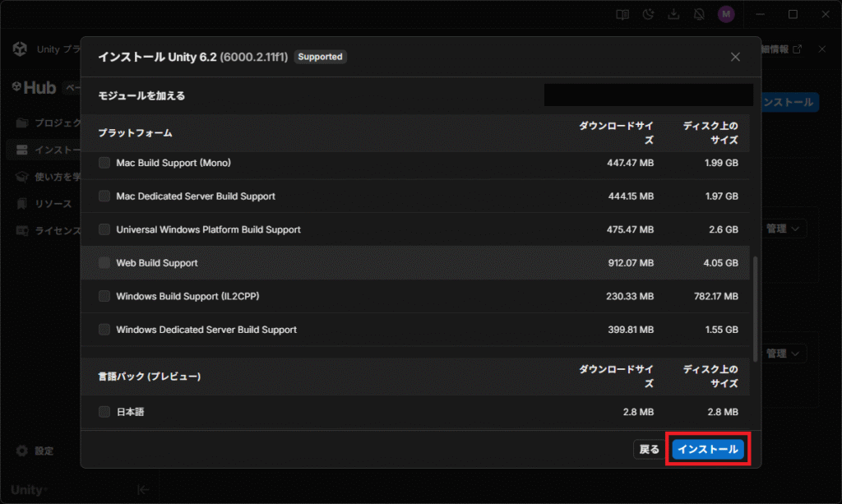The image size is (842, 504).
Task: Enable the Mac Build Support (Mono) checkbox
Action: (x=104, y=163)
